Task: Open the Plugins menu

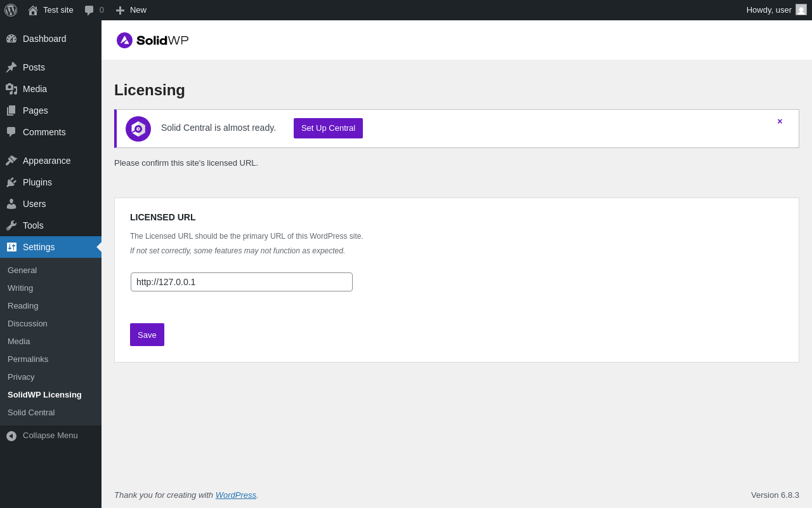Action: pos(37,182)
